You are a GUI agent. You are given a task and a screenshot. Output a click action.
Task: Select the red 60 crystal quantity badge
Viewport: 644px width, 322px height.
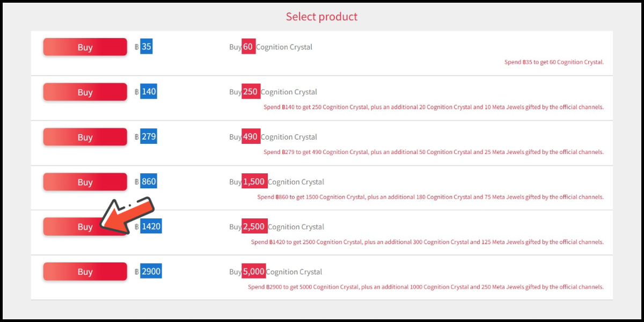click(x=248, y=47)
